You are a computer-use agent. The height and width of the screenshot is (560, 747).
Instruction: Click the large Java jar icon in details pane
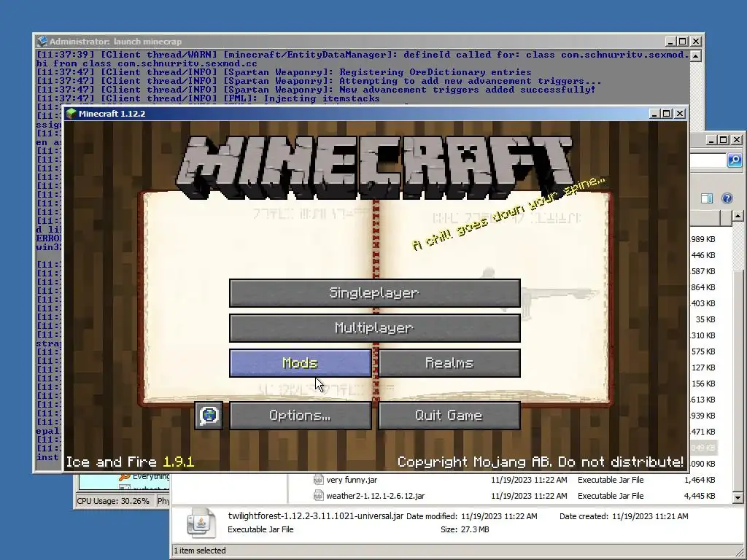(x=201, y=523)
